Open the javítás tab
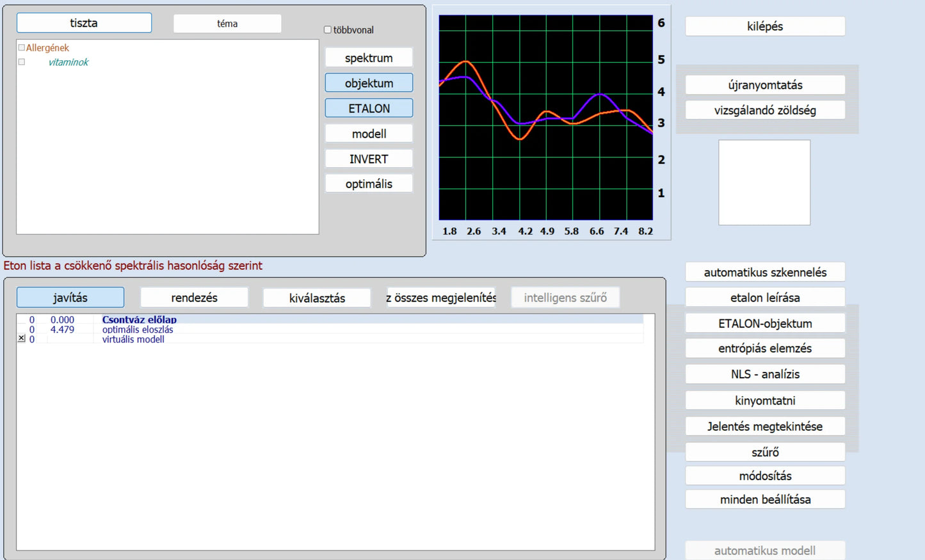This screenshot has width=925, height=560. (70, 298)
